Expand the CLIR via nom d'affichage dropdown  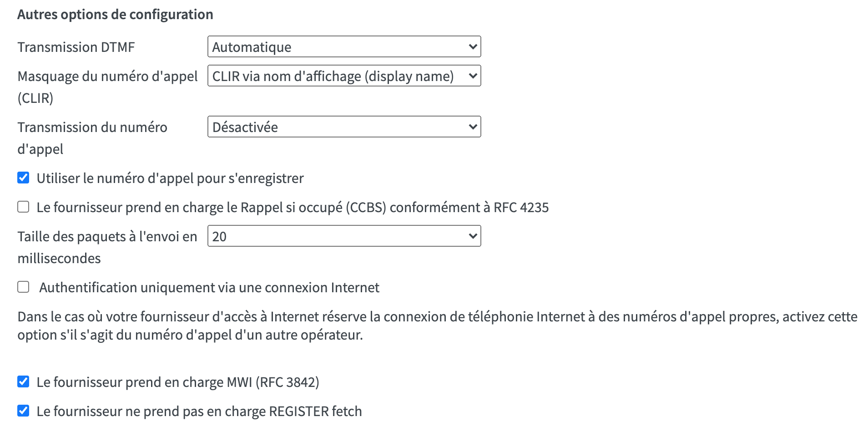pyautogui.click(x=344, y=76)
